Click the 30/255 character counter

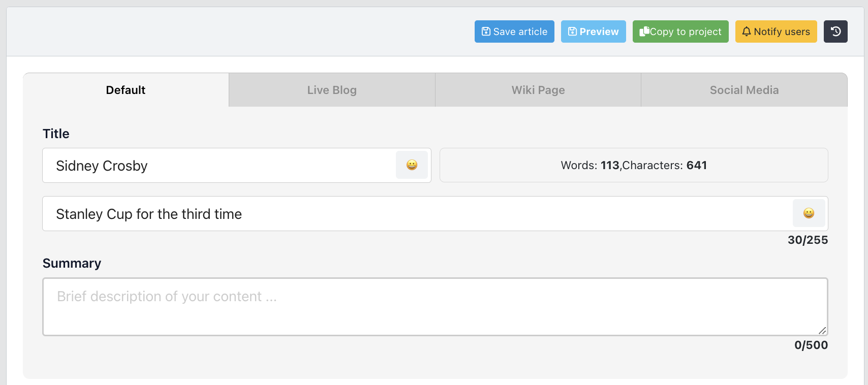(807, 240)
